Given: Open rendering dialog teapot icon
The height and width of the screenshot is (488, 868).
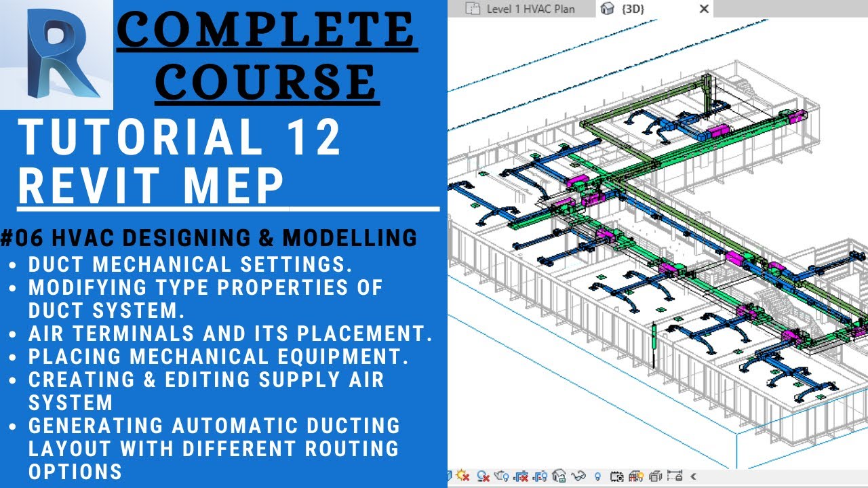Looking at the screenshot, I should [x=501, y=476].
